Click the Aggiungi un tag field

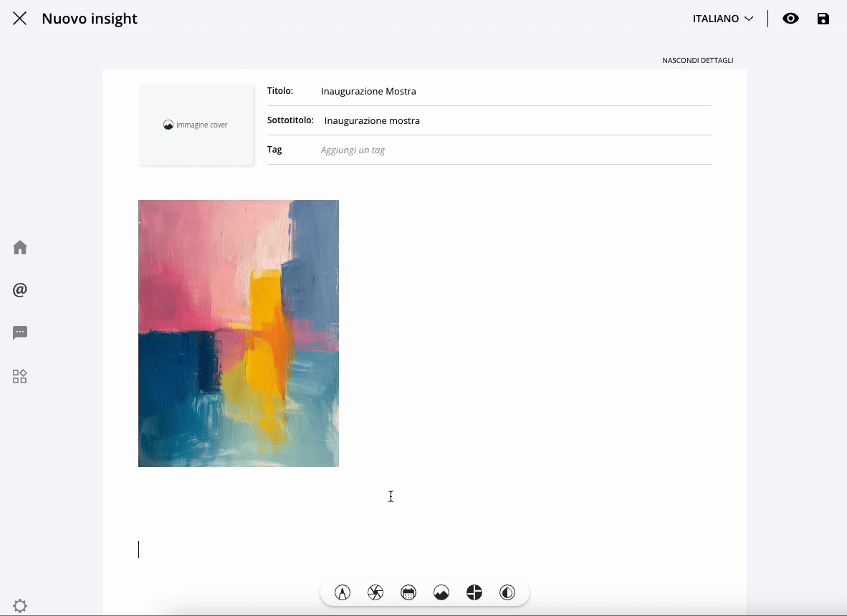502,150
